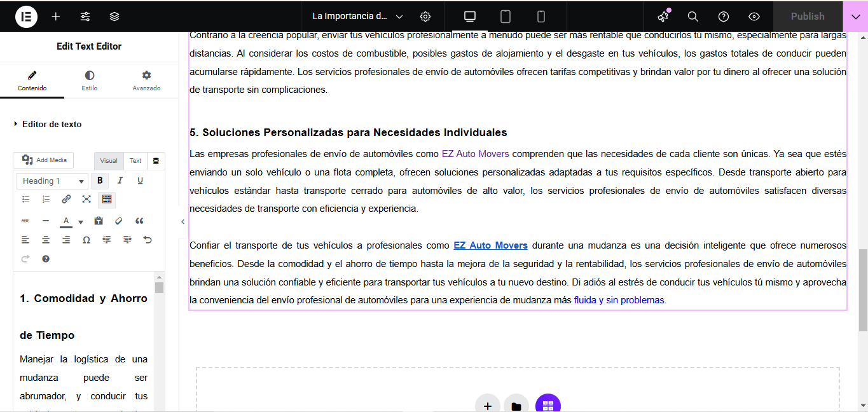The image size is (868, 412).
Task: Switch to desktop preview mode
Action: tap(470, 17)
